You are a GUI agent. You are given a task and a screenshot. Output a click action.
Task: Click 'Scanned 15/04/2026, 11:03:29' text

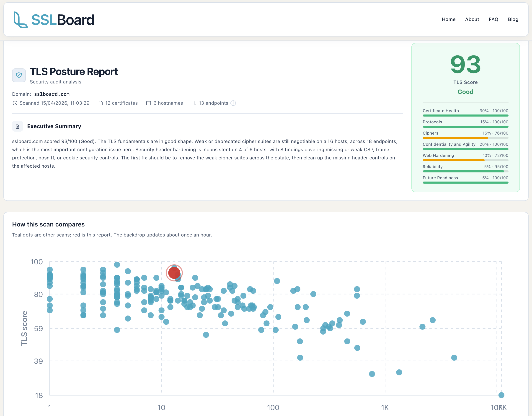click(54, 103)
